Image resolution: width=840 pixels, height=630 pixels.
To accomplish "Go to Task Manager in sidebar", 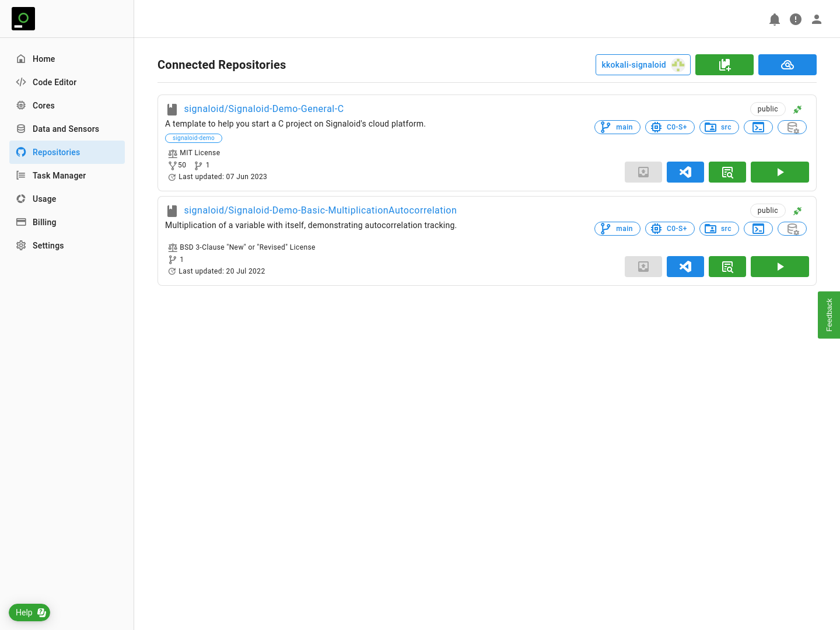I will [59, 176].
